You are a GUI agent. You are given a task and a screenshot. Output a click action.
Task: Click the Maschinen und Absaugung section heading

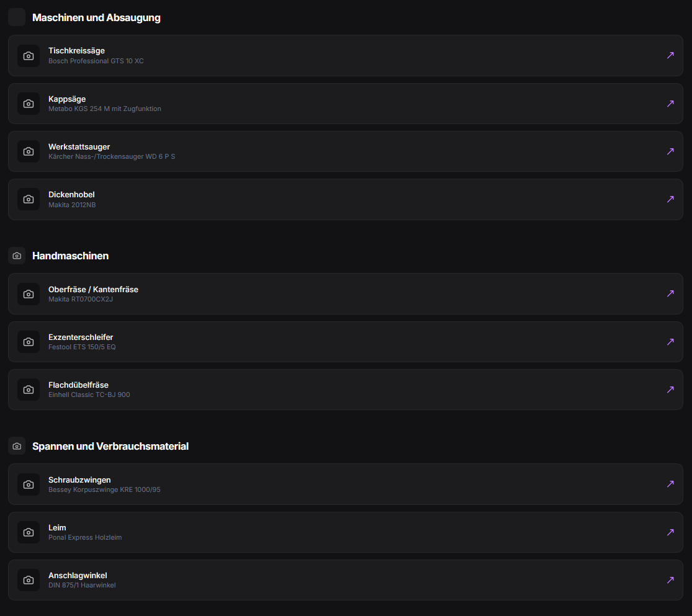pos(96,17)
